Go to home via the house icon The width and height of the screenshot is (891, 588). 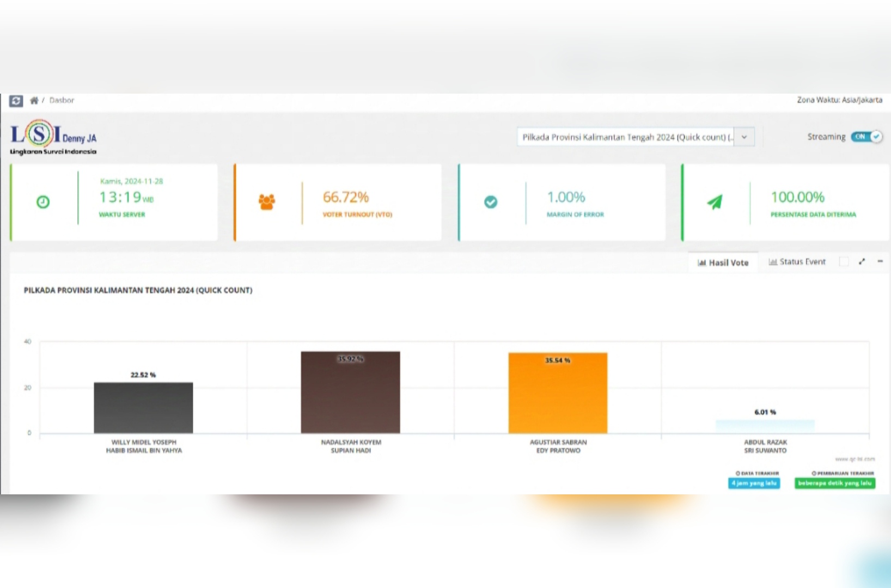[34, 101]
